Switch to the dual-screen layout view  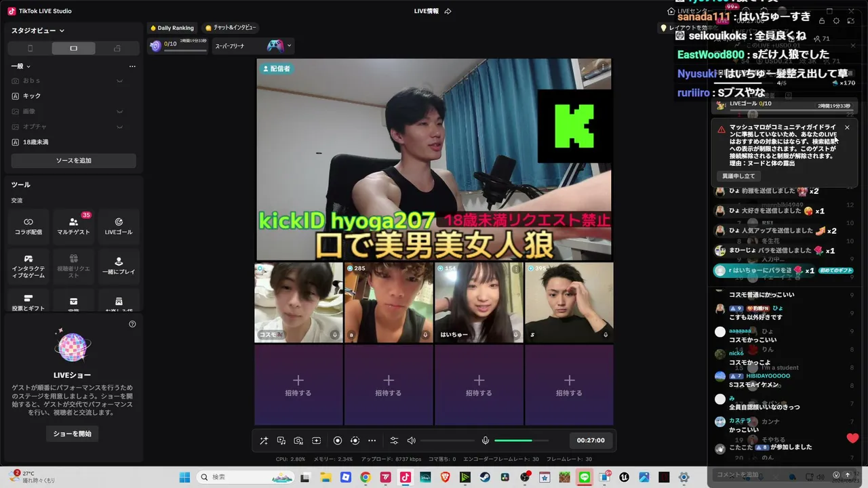[x=117, y=48]
